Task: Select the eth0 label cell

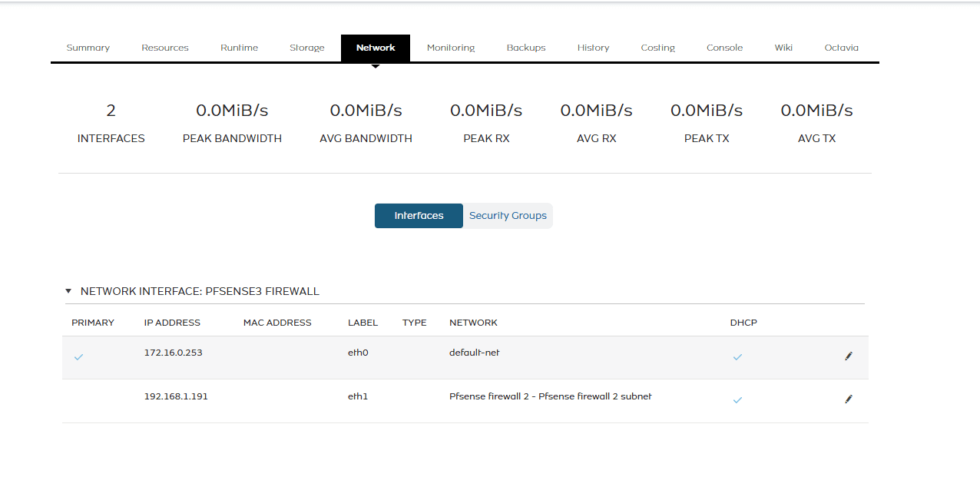Action: coord(358,353)
